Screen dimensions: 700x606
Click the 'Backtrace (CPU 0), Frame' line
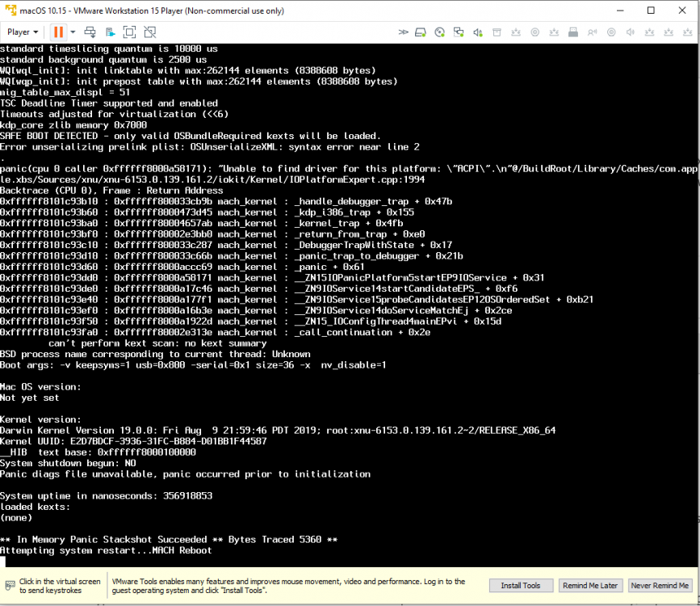pyautogui.click(x=111, y=191)
